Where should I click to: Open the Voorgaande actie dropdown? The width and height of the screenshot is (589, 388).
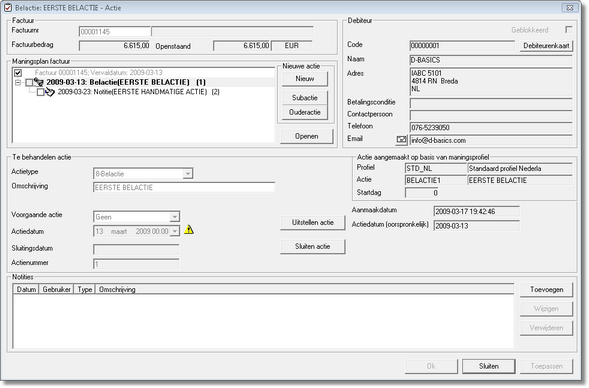pyautogui.click(x=174, y=217)
